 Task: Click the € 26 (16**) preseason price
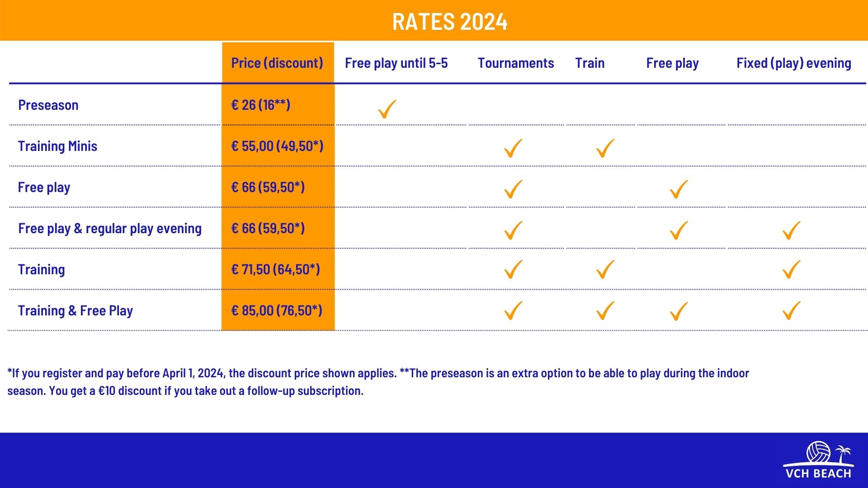(260, 105)
